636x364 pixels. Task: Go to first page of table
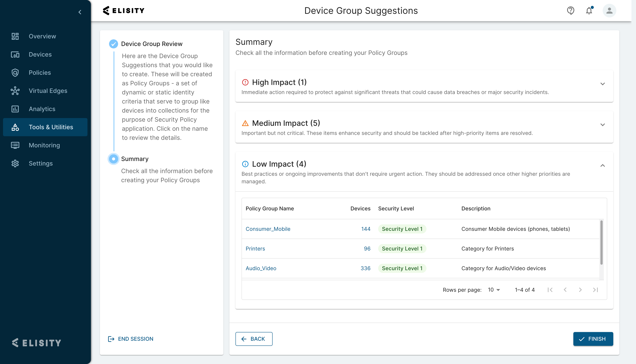pos(550,290)
